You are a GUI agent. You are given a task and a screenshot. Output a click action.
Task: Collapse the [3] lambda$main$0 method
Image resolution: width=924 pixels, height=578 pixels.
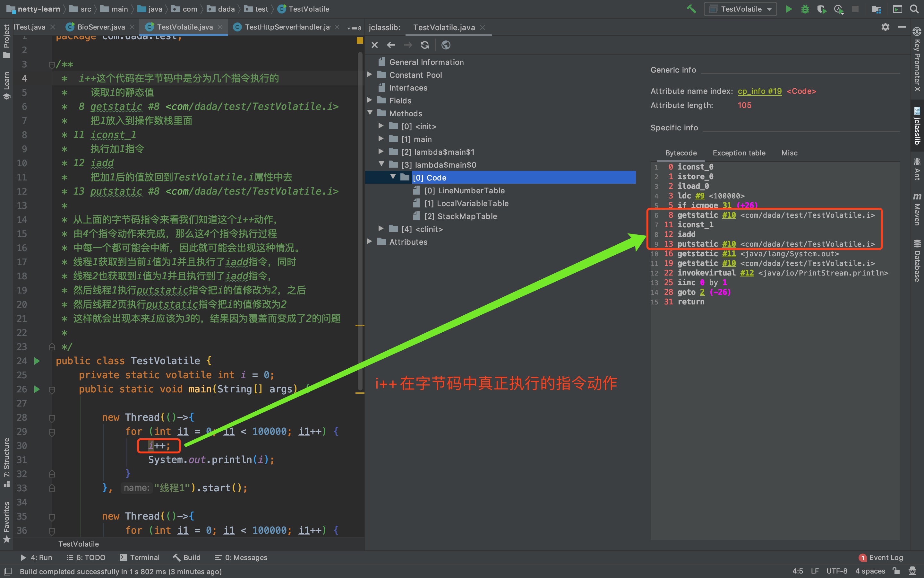(381, 164)
